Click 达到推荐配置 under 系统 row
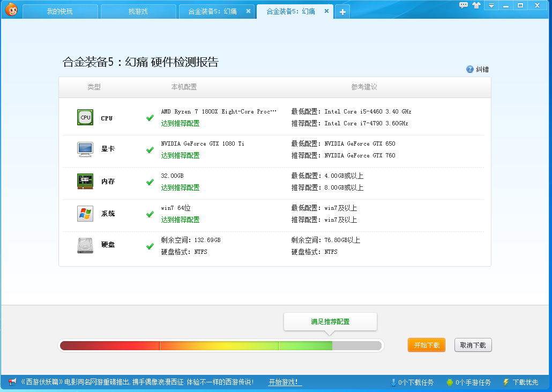Screen dimensions: 552x392 [180, 220]
